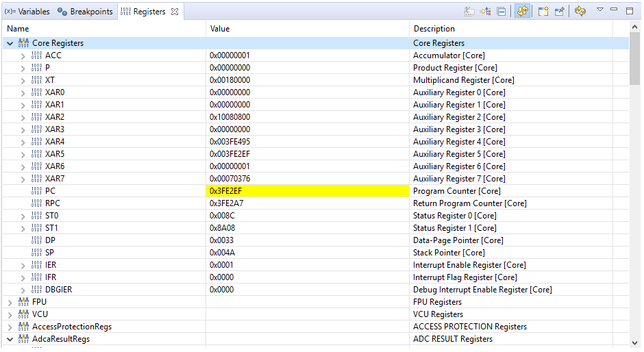Click the Description column header
Screen dimensions: 644x352
434,29
